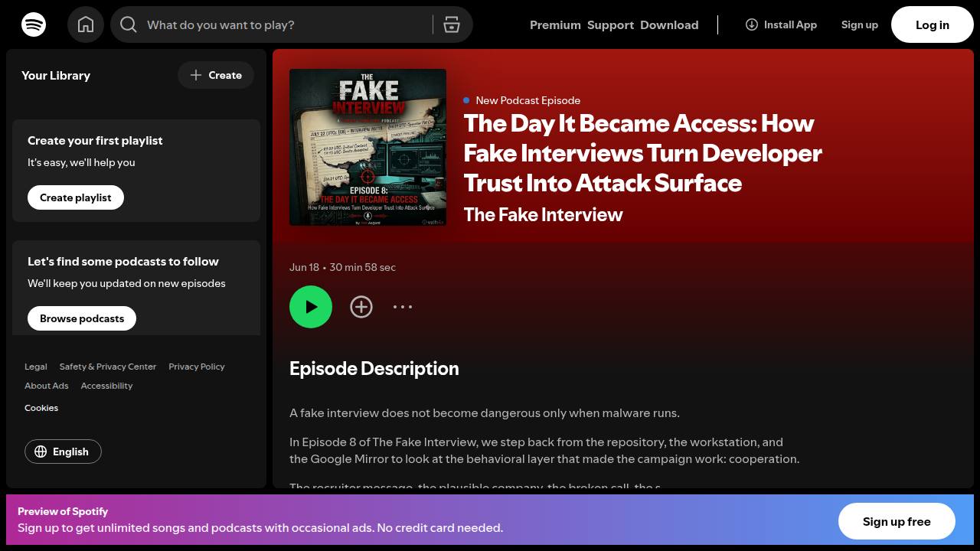
Task: Click the Create button in Your Library
Action: point(216,75)
